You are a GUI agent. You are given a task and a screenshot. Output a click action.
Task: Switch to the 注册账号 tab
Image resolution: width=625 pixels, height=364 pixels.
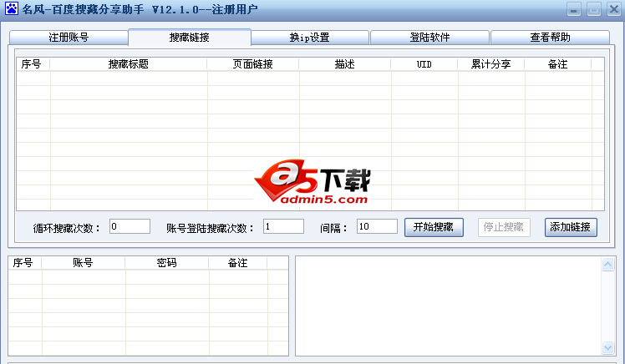pos(69,38)
